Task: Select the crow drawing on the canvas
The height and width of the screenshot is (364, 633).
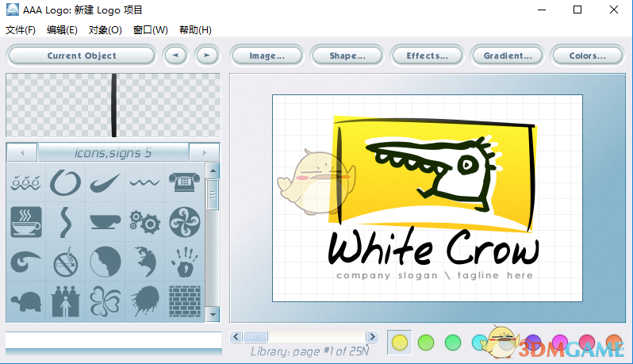Action: pyautogui.click(x=434, y=174)
